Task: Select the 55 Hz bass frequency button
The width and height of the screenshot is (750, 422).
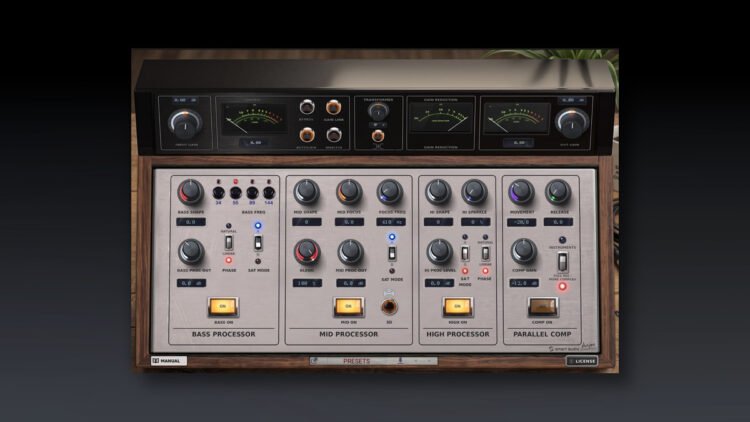Action: tap(235, 192)
